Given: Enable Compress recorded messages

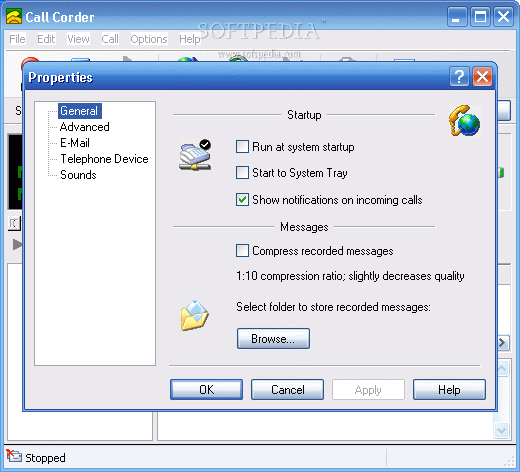Looking at the screenshot, I should (242, 251).
